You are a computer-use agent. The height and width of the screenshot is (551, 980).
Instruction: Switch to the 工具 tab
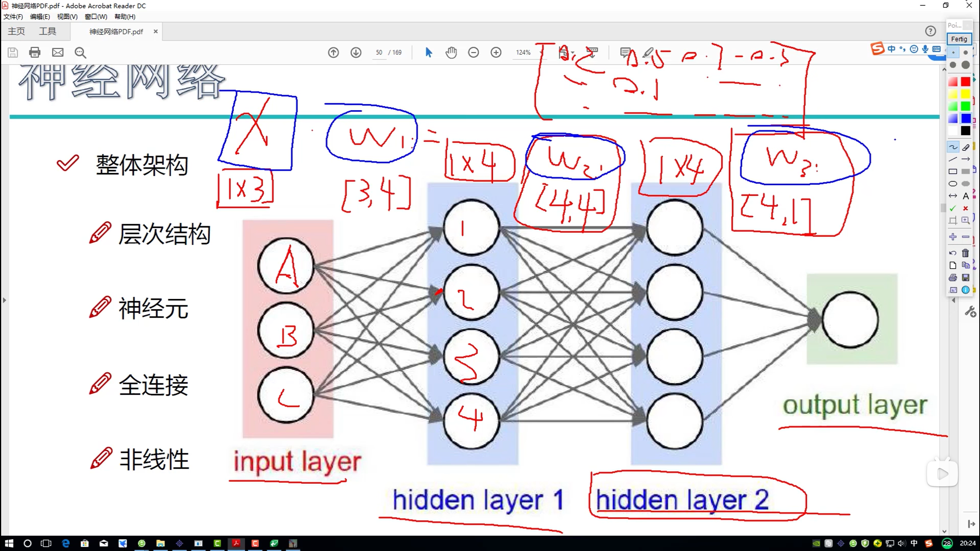(47, 31)
